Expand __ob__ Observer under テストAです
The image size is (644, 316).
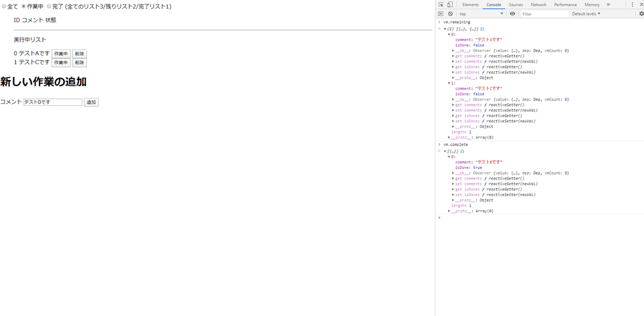pyautogui.click(x=453, y=51)
